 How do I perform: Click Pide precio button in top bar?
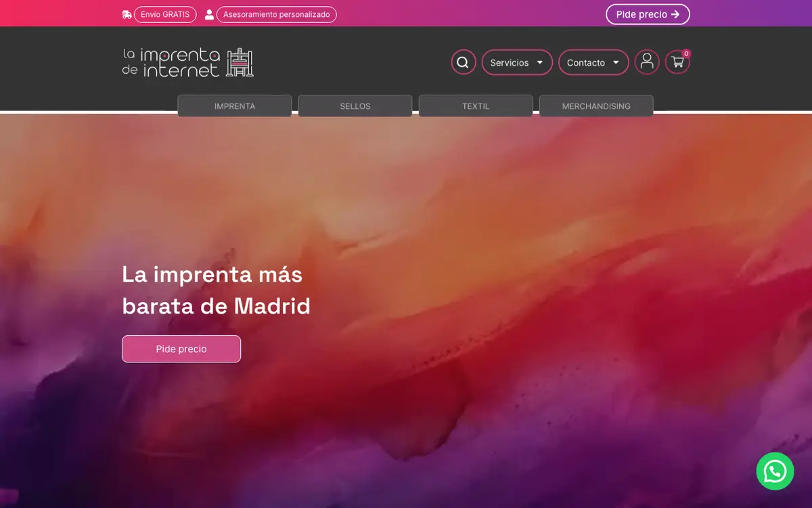click(x=648, y=14)
